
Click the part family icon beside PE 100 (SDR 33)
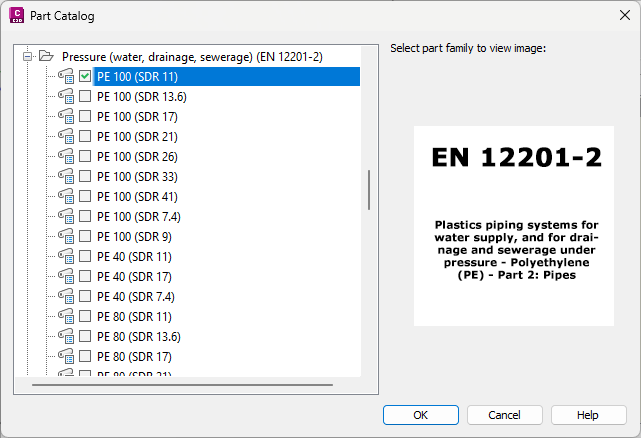coord(66,177)
